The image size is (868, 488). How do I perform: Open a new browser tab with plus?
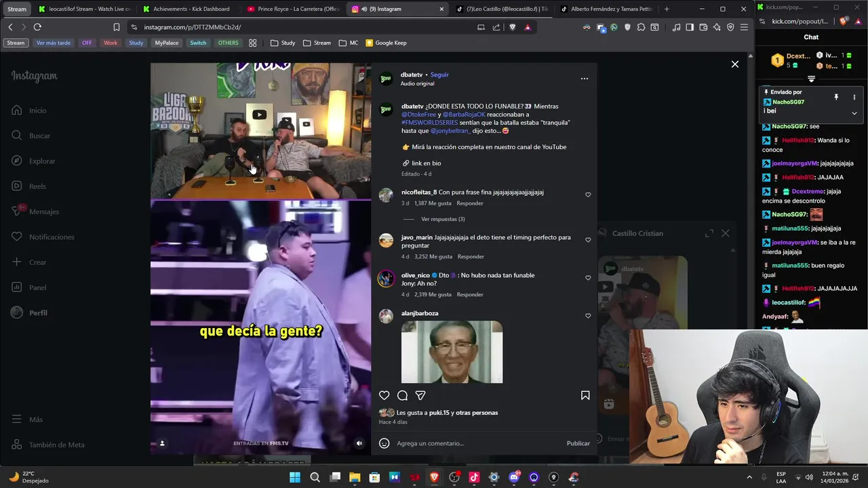(667, 9)
